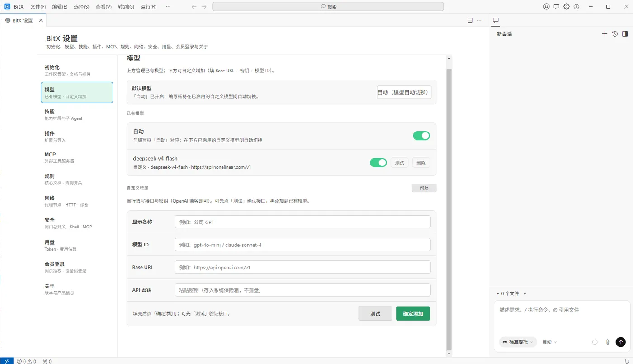The image size is (633, 364).
Task: Open errors and warnings status indicator
Action: click(x=27, y=361)
